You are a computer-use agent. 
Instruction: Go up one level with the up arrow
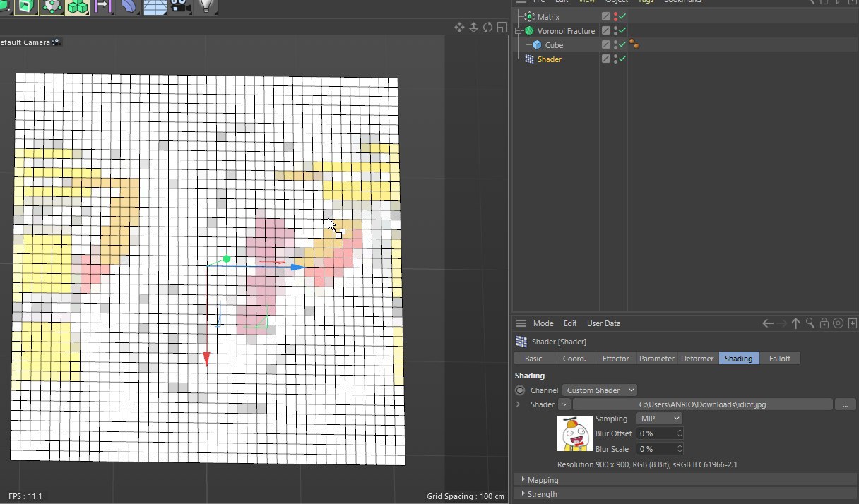click(795, 323)
